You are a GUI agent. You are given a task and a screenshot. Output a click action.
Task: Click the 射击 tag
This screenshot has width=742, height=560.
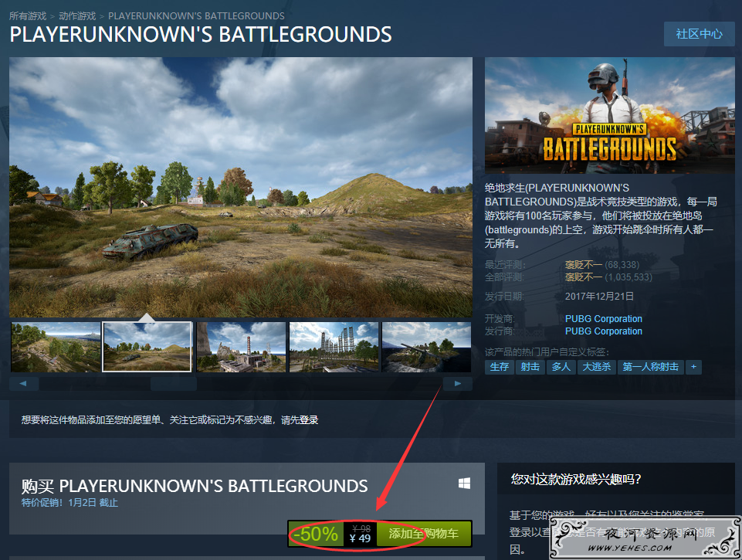[x=530, y=367]
